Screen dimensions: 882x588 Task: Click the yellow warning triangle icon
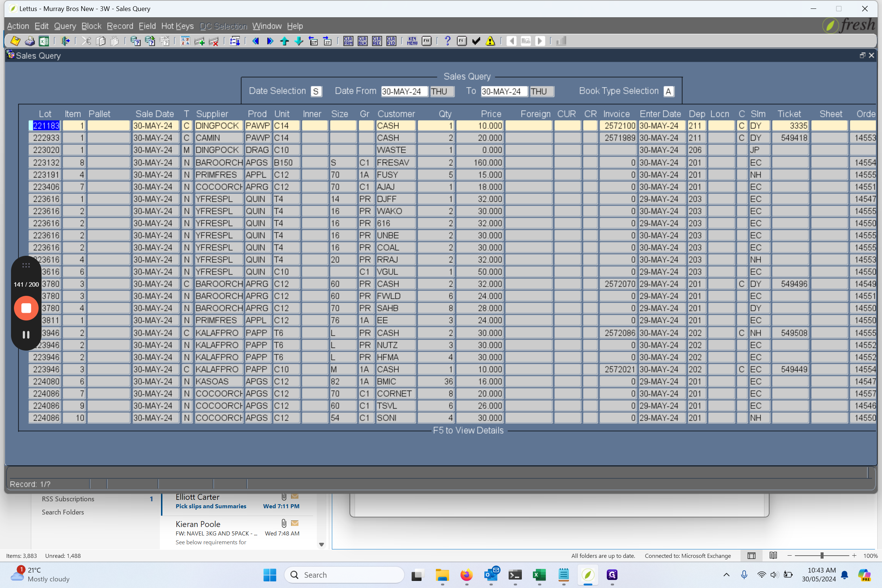[x=490, y=41]
